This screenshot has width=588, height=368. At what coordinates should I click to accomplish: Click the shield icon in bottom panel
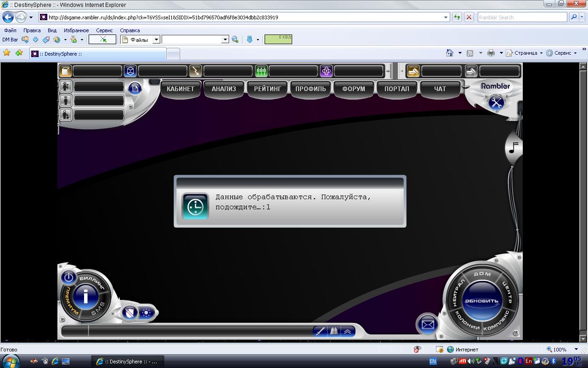pyautogui.click(x=130, y=313)
